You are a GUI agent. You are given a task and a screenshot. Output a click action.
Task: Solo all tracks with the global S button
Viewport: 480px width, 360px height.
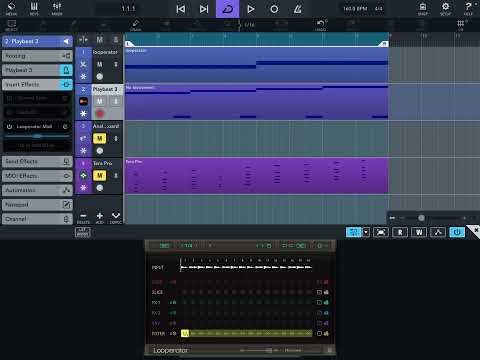click(x=116, y=40)
